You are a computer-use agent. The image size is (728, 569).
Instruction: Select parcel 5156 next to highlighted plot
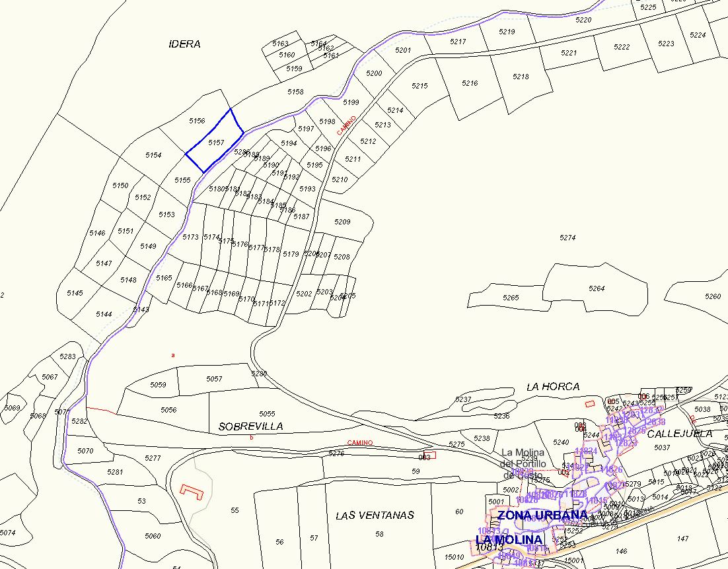pos(197,121)
